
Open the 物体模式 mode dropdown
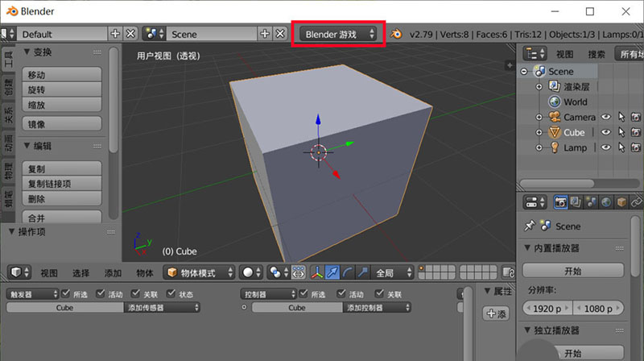199,272
